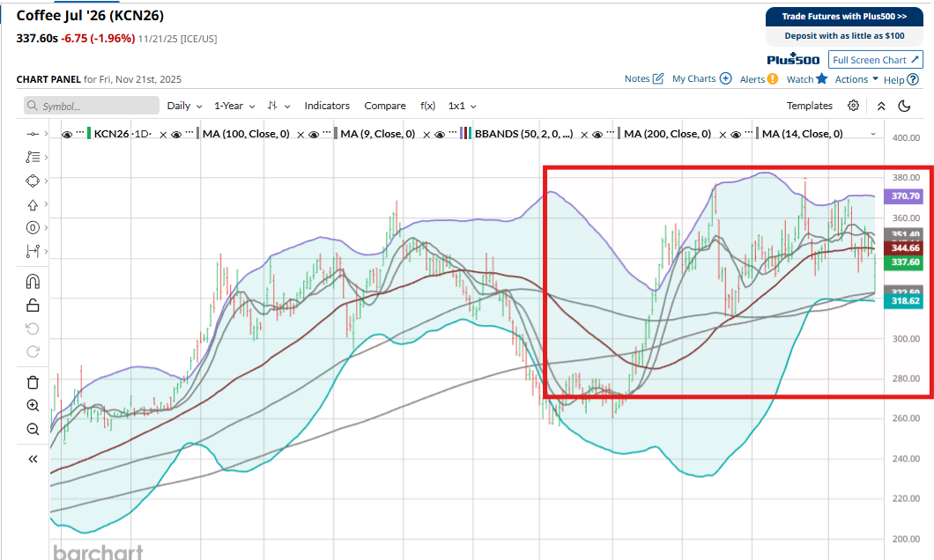Open the Indicators menu
The height and width of the screenshot is (560, 934).
[327, 106]
